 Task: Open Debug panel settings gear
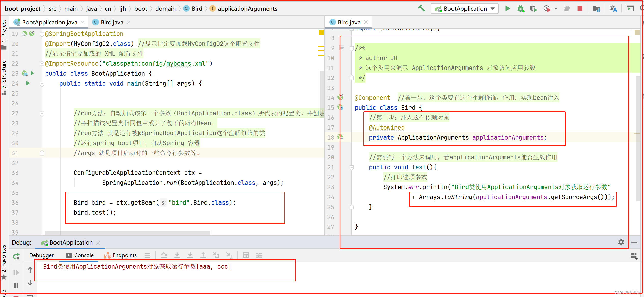click(x=621, y=242)
